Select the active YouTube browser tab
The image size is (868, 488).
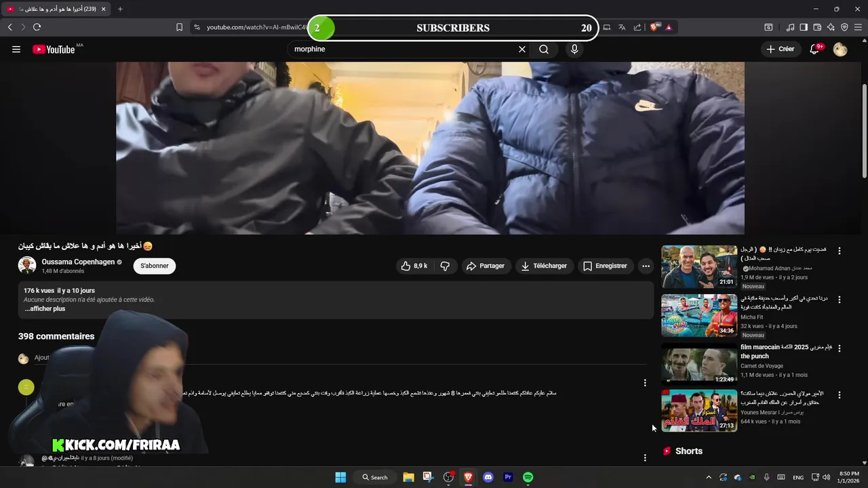(56, 9)
